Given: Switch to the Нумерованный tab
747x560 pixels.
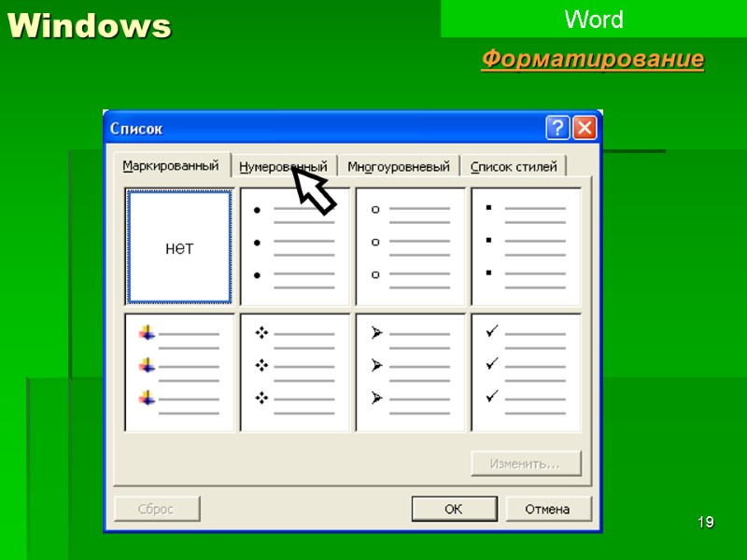Looking at the screenshot, I should pyautogui.click(x=284, y=167).
